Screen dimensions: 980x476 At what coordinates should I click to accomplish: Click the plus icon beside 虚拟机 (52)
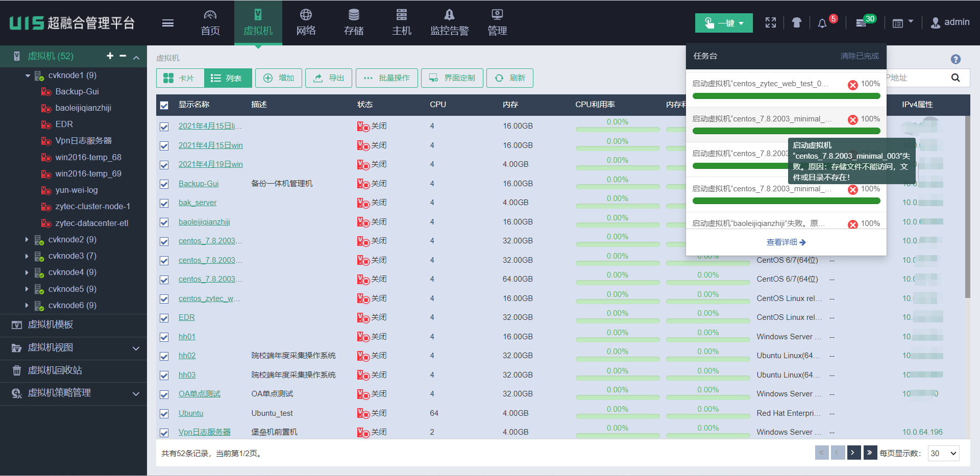click(110, 56)
